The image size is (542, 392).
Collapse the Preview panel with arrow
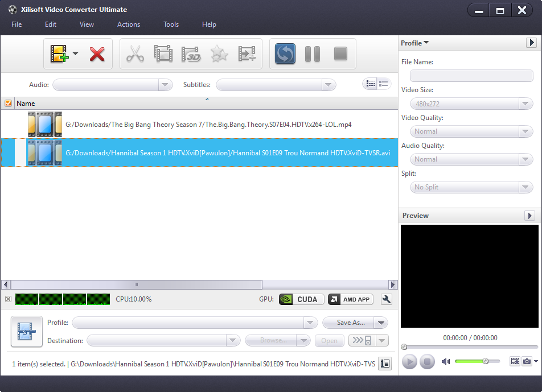529,216
